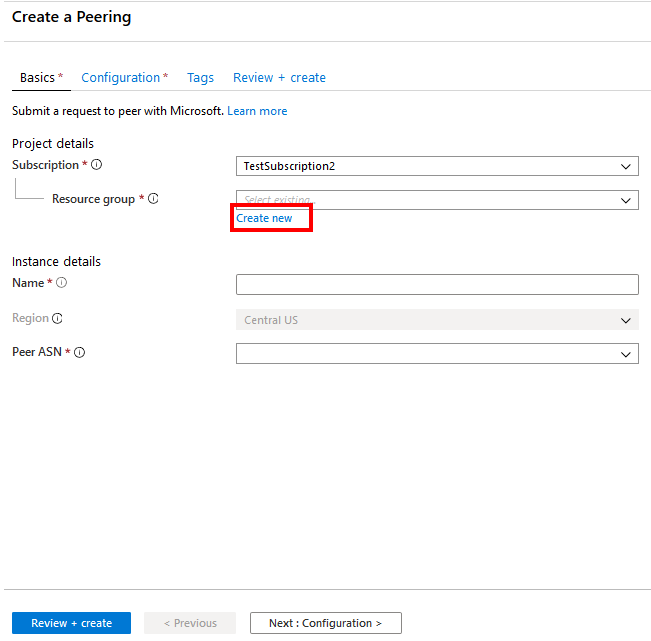Click the Create a Peering heading
The image size is (651, 641).
71,17
